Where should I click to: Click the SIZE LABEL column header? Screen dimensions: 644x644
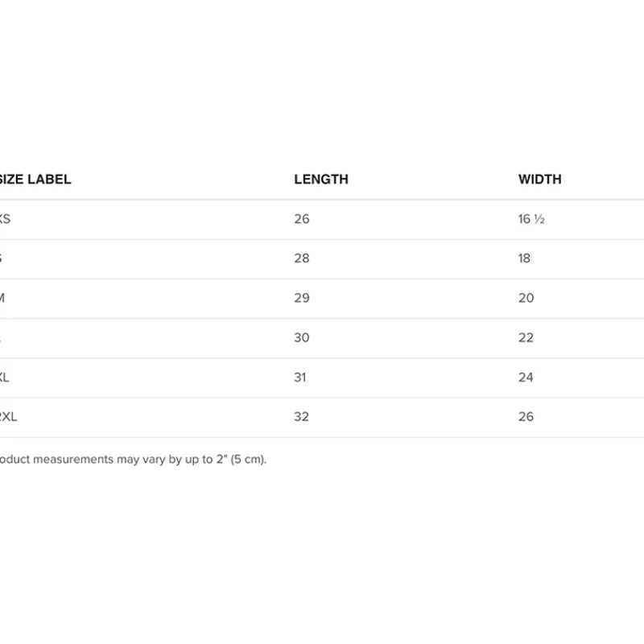(x=35, y=180)
